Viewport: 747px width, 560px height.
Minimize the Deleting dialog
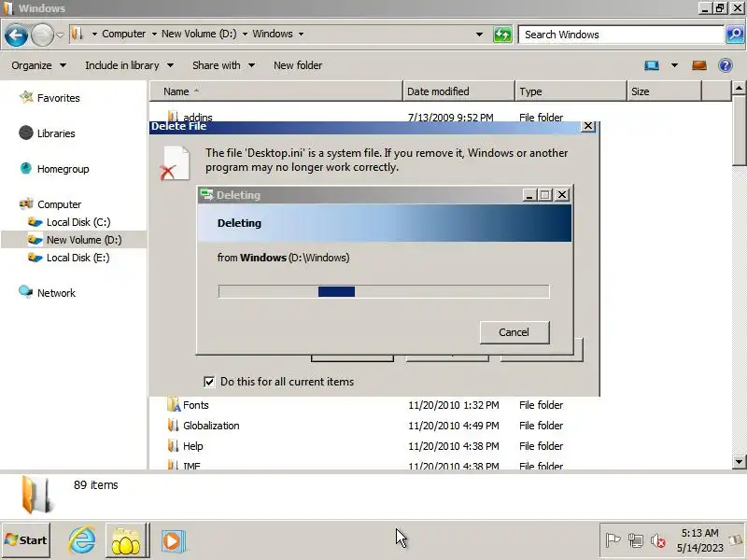point(529,195)
